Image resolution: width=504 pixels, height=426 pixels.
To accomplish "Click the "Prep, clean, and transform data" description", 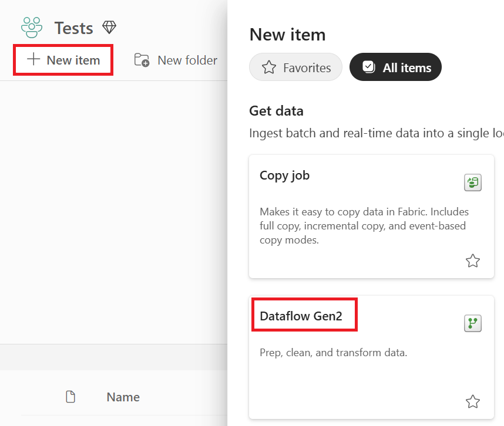I will (x=333, y=353).
